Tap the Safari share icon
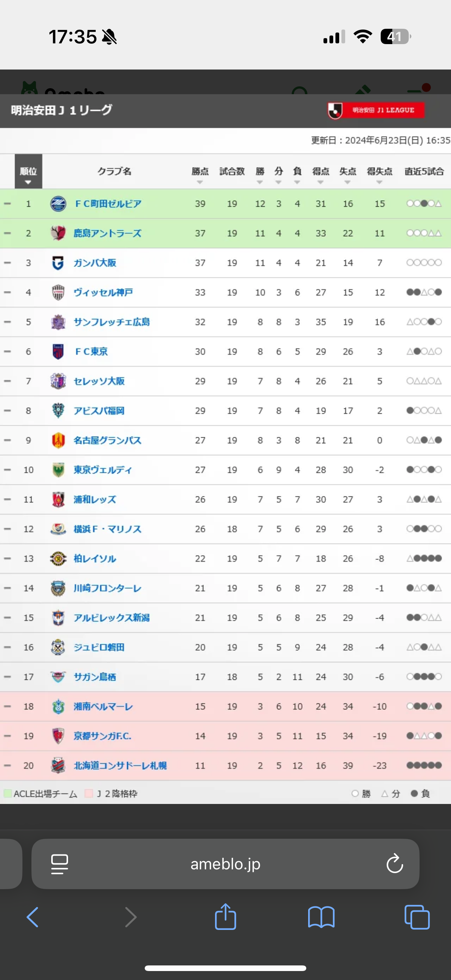This screenshot has width=451, height=980. pyautogui.click(x=225, y=916)
